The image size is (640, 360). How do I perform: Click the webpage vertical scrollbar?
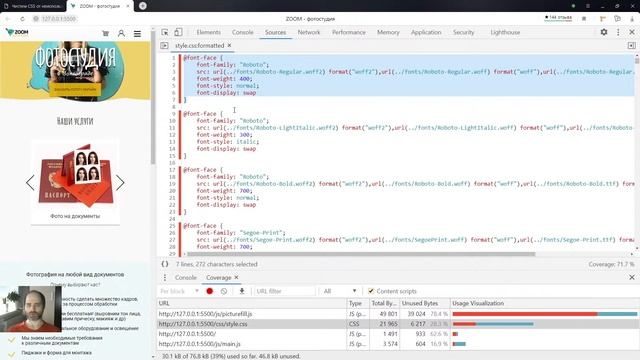point(153,98)
